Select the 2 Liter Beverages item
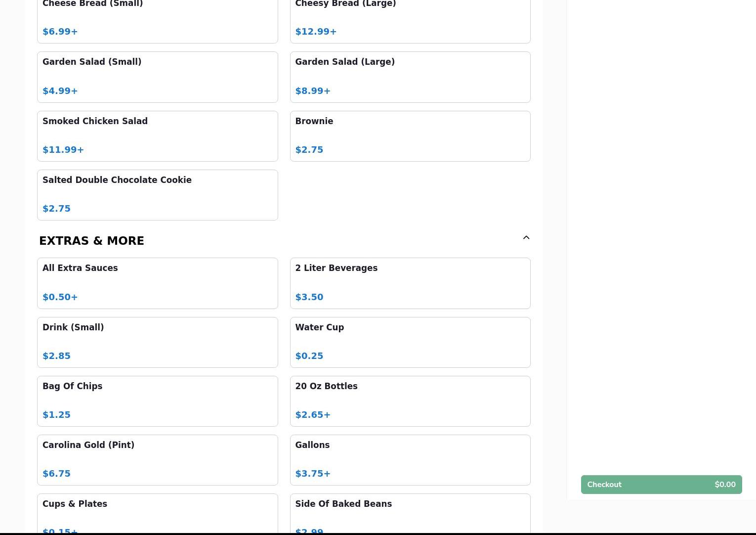 coord(410,283)
